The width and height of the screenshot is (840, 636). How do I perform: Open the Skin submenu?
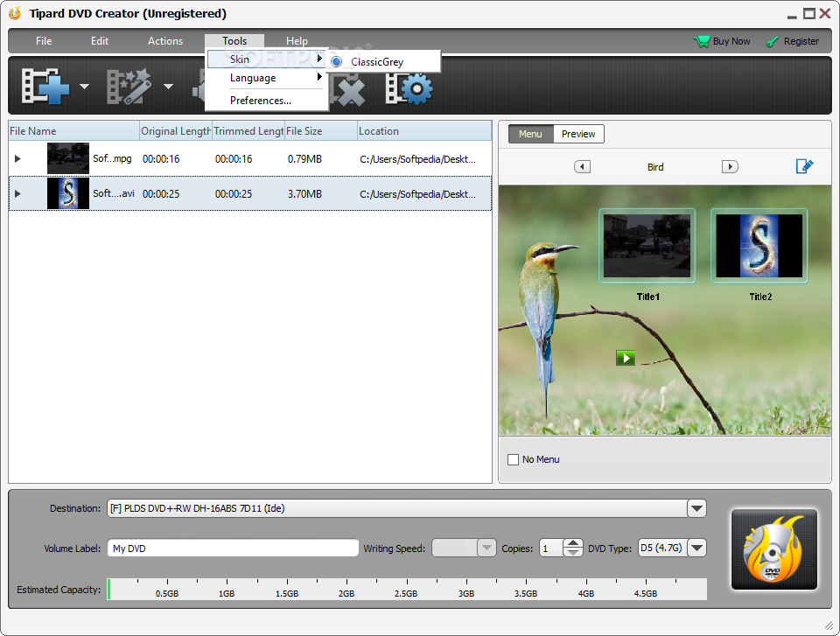267,59
